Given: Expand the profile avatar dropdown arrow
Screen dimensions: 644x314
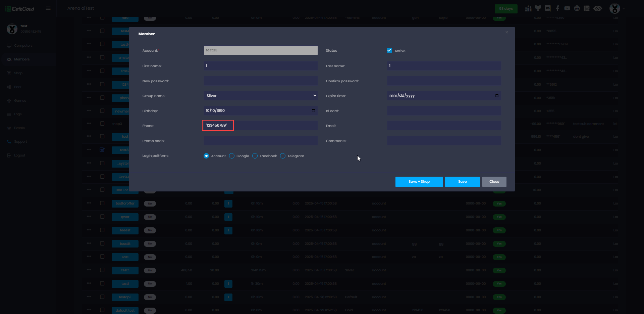Looking at the screenshot, I should (624, 8).
